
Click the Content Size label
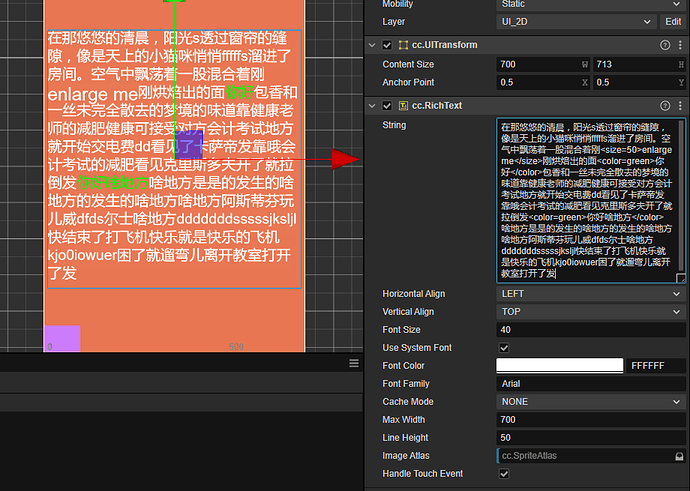pos(408,65)
